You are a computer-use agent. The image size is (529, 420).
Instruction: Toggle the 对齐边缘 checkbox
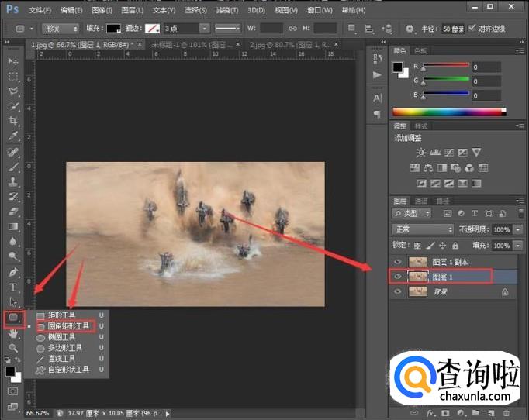pyautogui.click(x=471, y=28)
